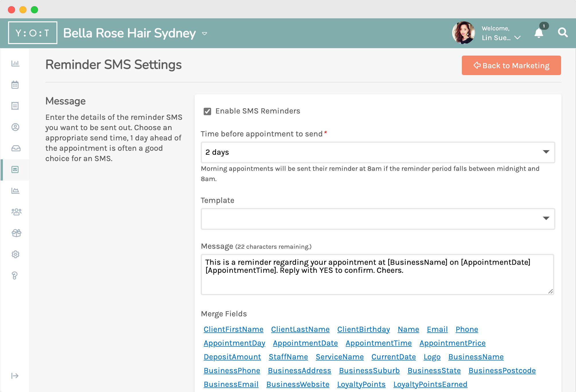576x392 pixels.
Task: Expand the sidebar with arrow icon
Action: point(15,376)
